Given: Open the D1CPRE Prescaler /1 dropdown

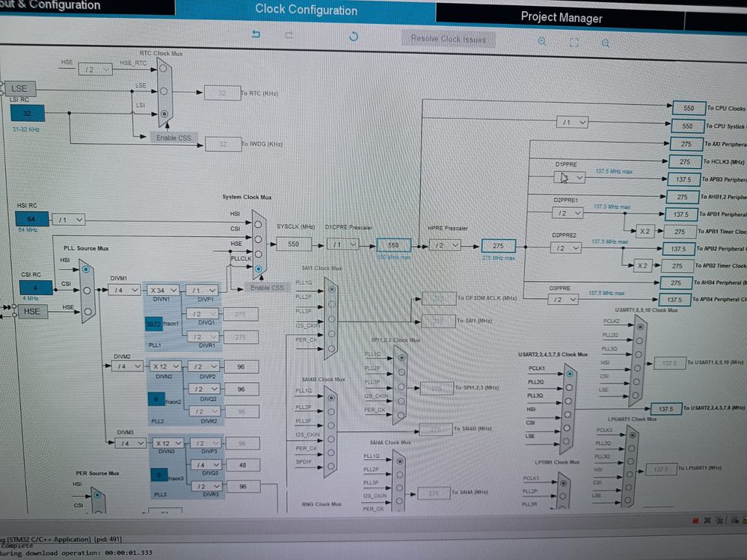Looking at the screenshot, I should click(x=342, y=244).
